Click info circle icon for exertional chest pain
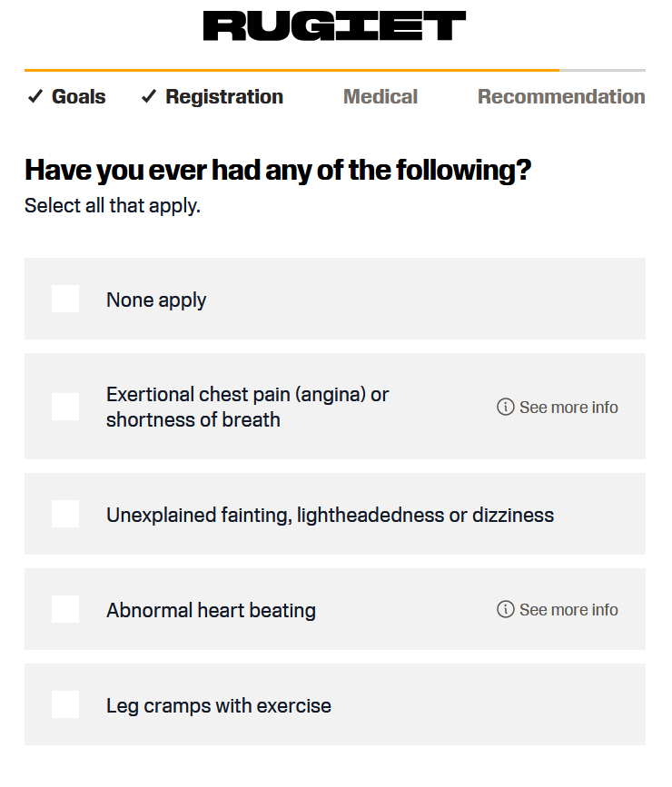The width and height of the screenshot is (672, 787). (x=505, y=407)
